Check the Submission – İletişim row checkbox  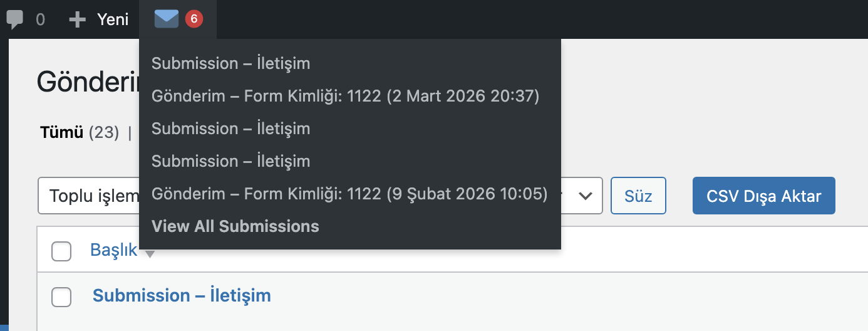point(61,297)
